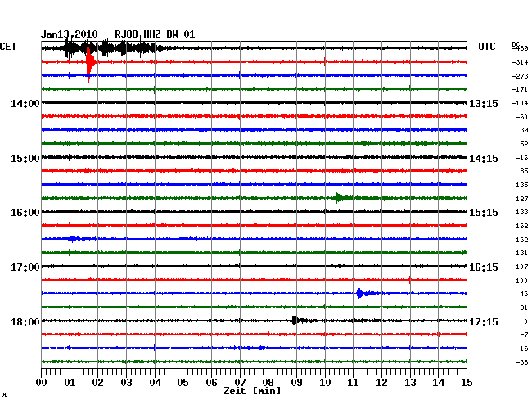Select the 01 minute axis label
Screen dimensions: 532x404
tap(70, 383)
